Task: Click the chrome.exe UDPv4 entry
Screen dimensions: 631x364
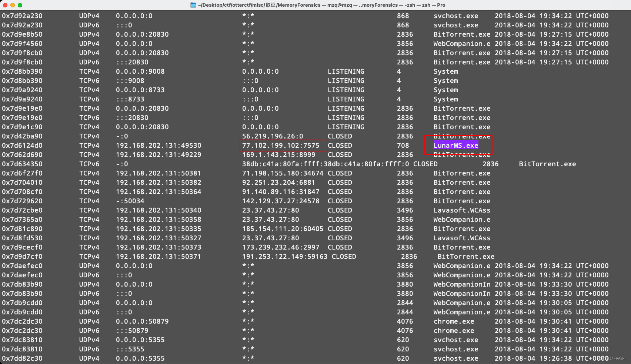Action: pyautogui.click(x=455, y=321)
